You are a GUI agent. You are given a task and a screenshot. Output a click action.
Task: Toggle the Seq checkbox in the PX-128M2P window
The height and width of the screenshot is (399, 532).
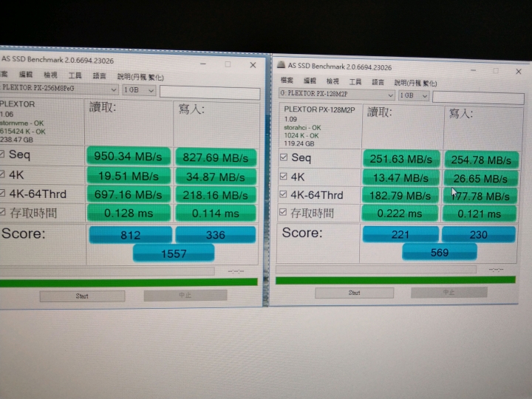coord(284,157)
